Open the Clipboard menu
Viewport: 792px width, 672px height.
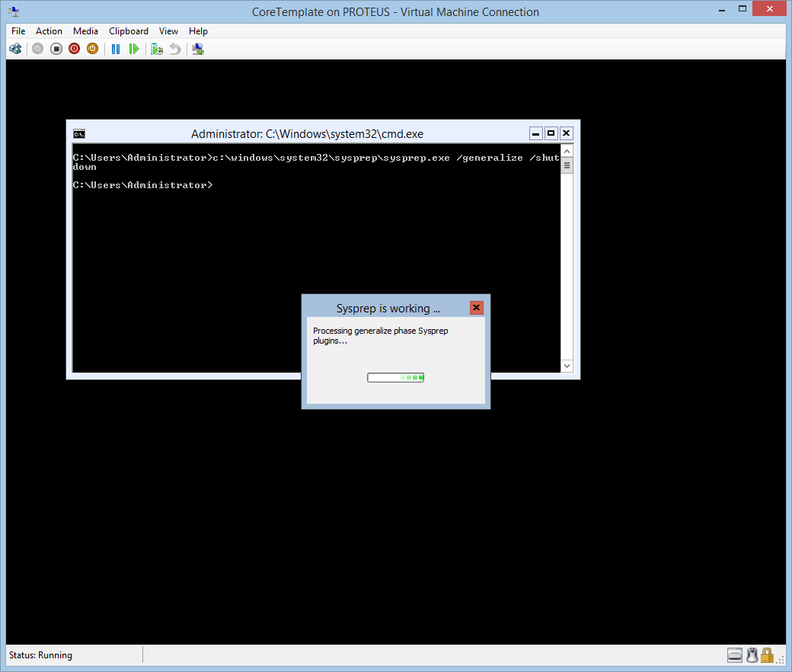[x=129, y=31]
